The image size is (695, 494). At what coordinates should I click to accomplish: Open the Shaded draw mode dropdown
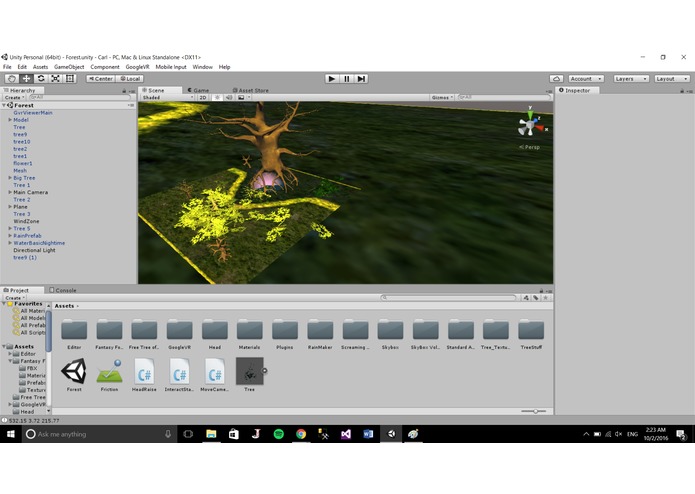point(168,97)
